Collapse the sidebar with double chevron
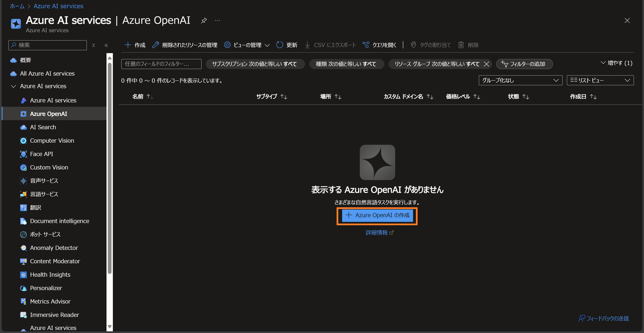Viewport: 644px width, 333px height. tap(106, 45)
